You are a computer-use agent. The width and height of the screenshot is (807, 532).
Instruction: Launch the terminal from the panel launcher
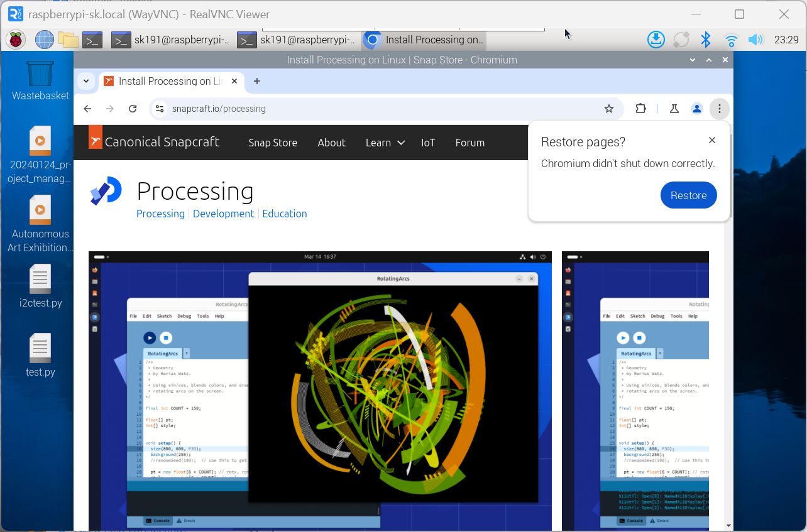pos(92,40)
